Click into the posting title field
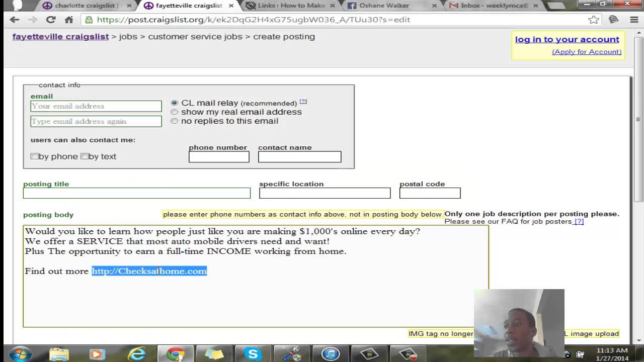The image size is (644, 362). [136, 193]
